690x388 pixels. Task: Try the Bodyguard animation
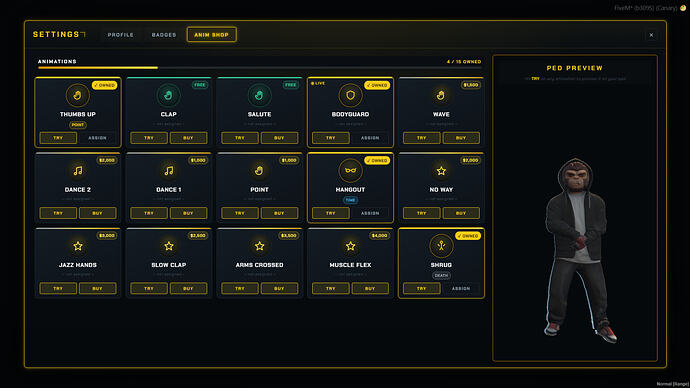pos(330,138)
